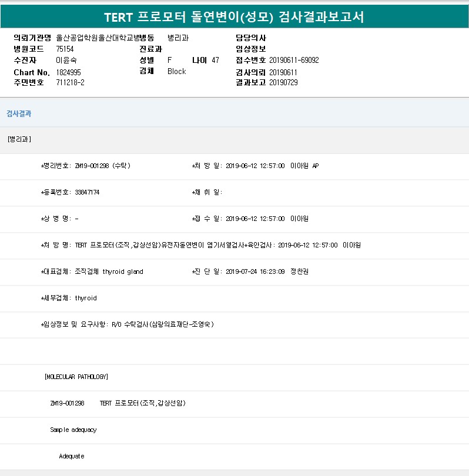Image resolution: width=469 pixels, height=476 pixels.
Task: Select the [병리과] section label
Action: click(x=19, y=139)
